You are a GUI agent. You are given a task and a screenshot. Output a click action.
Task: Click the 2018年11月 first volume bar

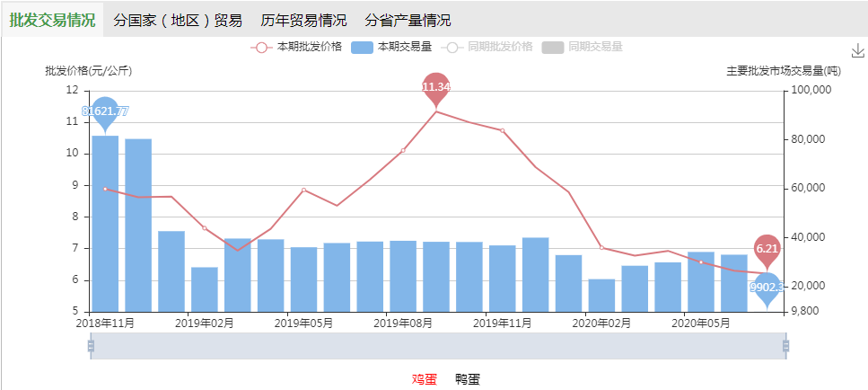point(105,225)
